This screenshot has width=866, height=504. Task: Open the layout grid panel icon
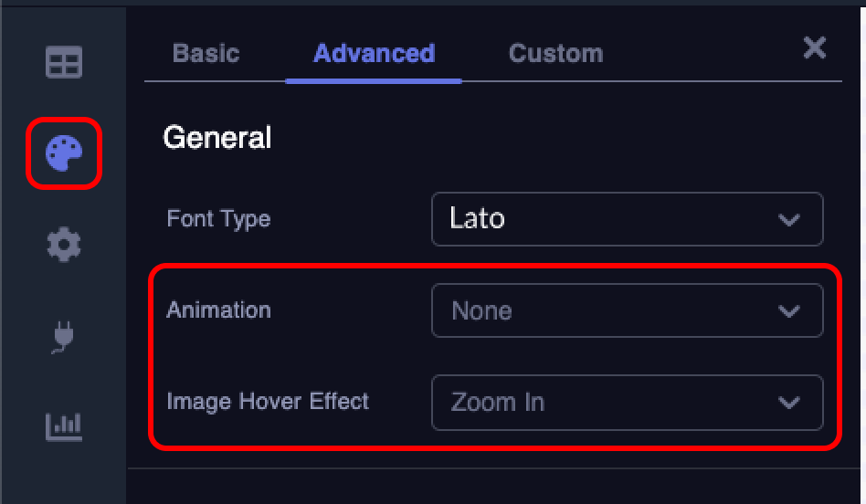(x=64, y=62)
